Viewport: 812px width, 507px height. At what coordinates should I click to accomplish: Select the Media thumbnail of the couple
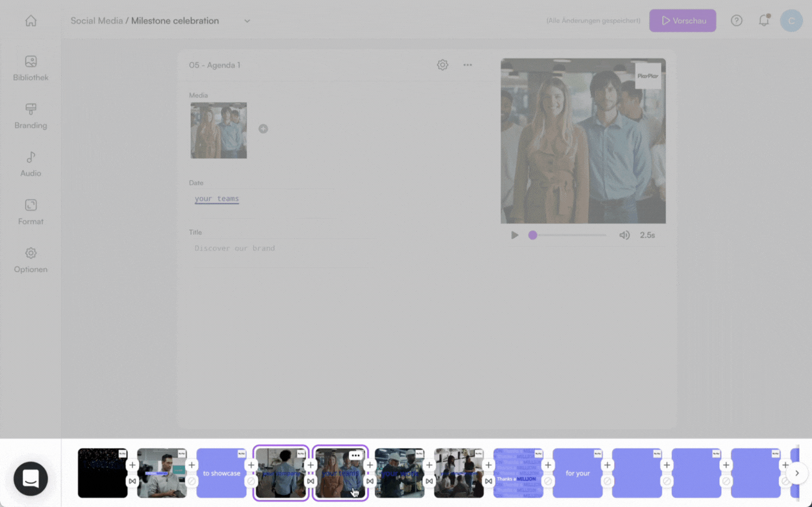point(219,131)
